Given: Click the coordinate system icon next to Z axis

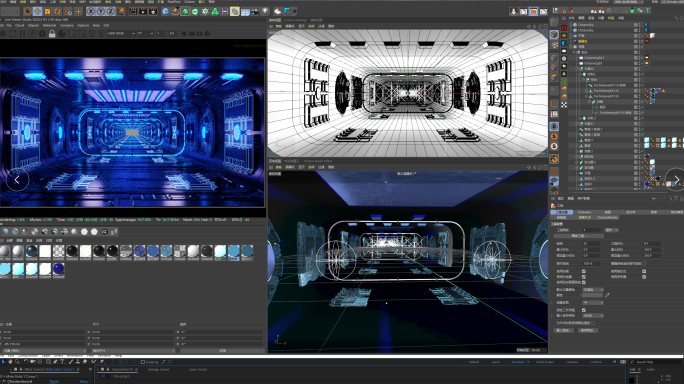Looking at the screenshot, I should click(x=121, y=12).
